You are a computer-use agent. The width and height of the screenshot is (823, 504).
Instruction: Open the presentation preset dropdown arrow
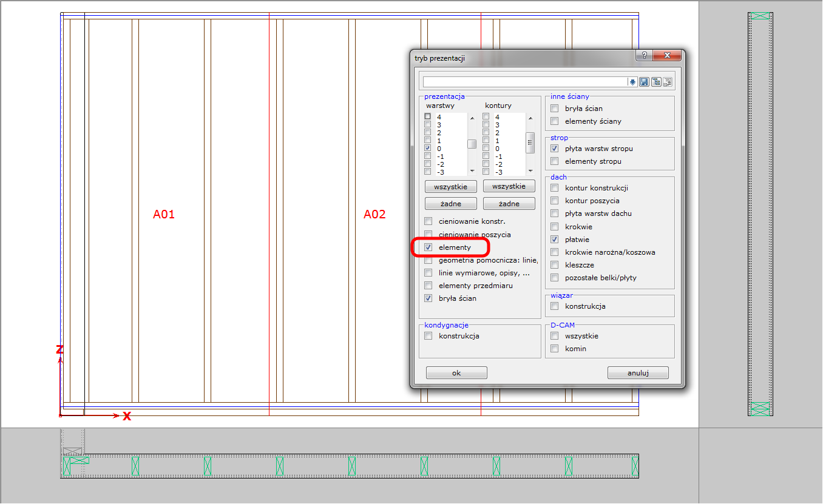[x=632, y=82]
